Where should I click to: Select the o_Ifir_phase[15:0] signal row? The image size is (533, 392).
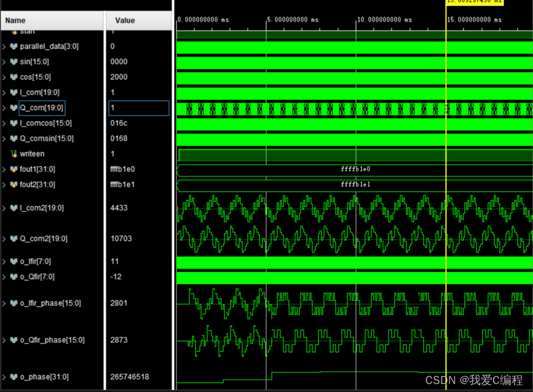(x=50, y=303)
